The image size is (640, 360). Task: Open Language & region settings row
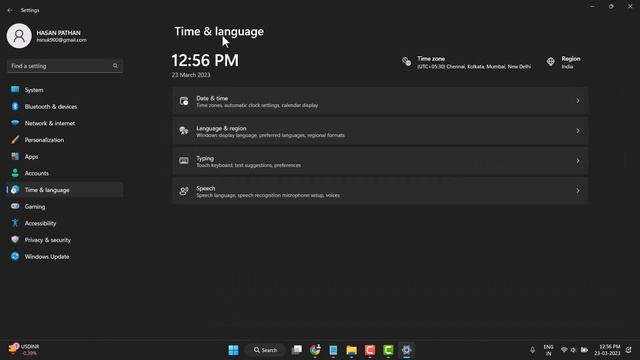pos(380,131)
